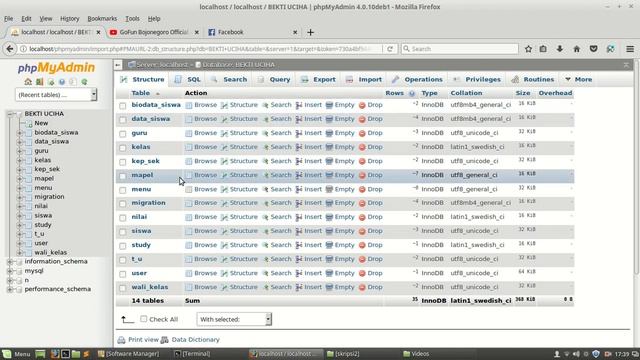Click the Data Dictionary icon
This screenshot has height=360, width=640.
coord(164,340)
